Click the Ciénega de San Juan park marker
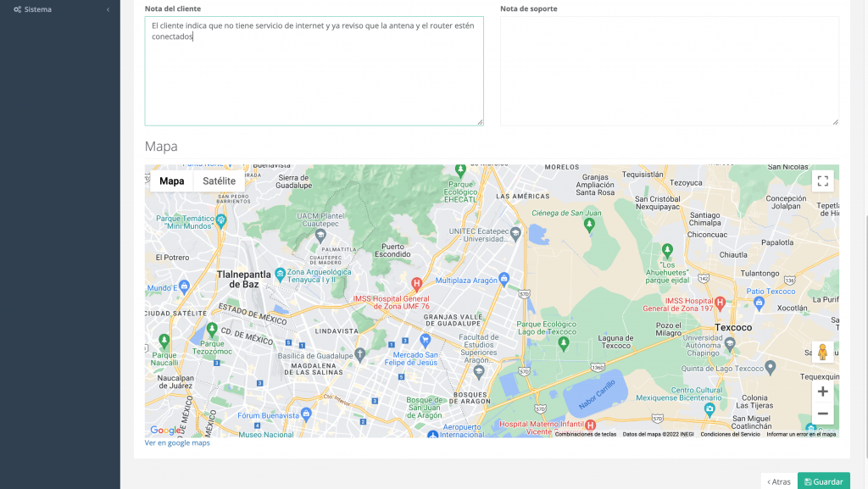 (x=589, y=225)
